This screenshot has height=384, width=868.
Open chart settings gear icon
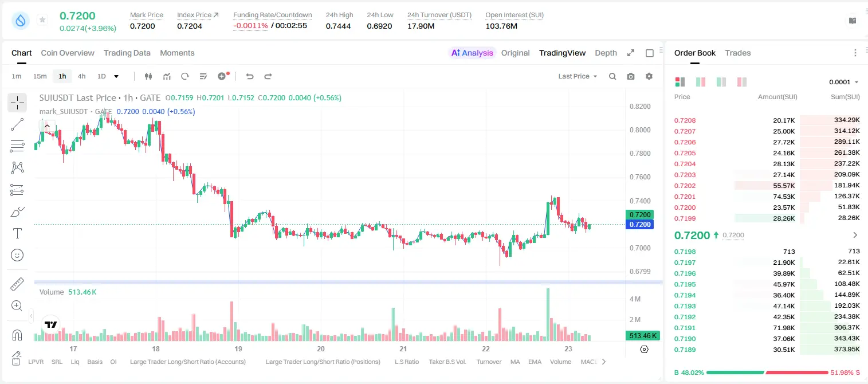[x=649, y=76]
